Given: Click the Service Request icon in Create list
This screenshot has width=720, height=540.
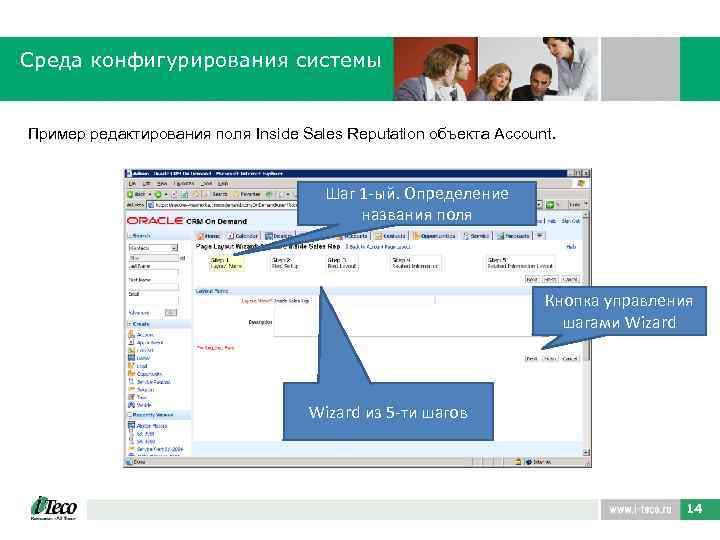Looking at the screenshot, I should [x=131, y=382].
